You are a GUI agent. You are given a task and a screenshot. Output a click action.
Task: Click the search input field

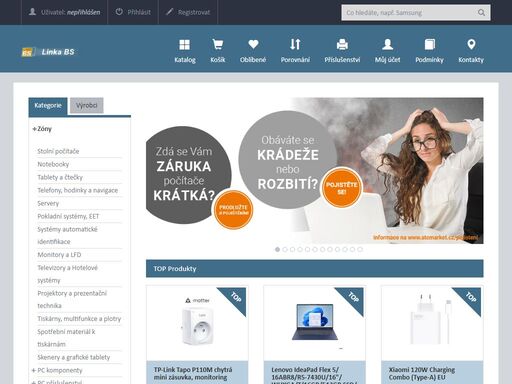[409, 13]
